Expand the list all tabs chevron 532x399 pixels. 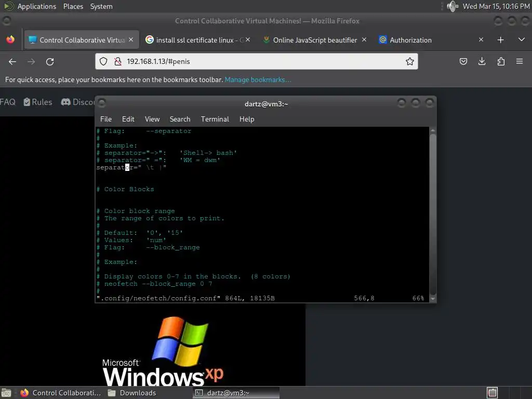[522, 39]
